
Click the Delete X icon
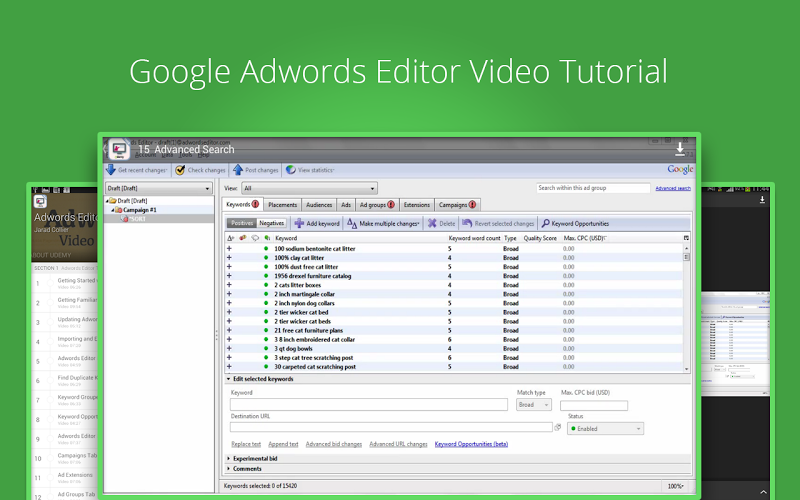[432, 223]
